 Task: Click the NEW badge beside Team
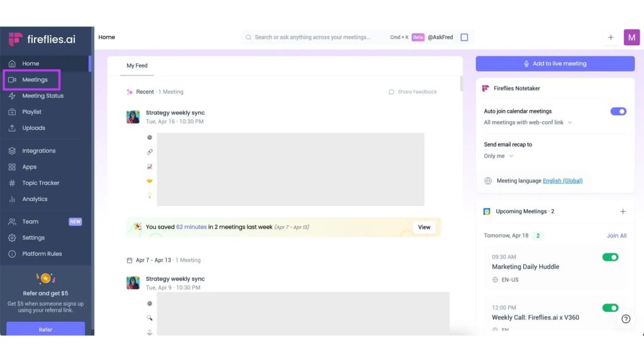coord(75,222)
